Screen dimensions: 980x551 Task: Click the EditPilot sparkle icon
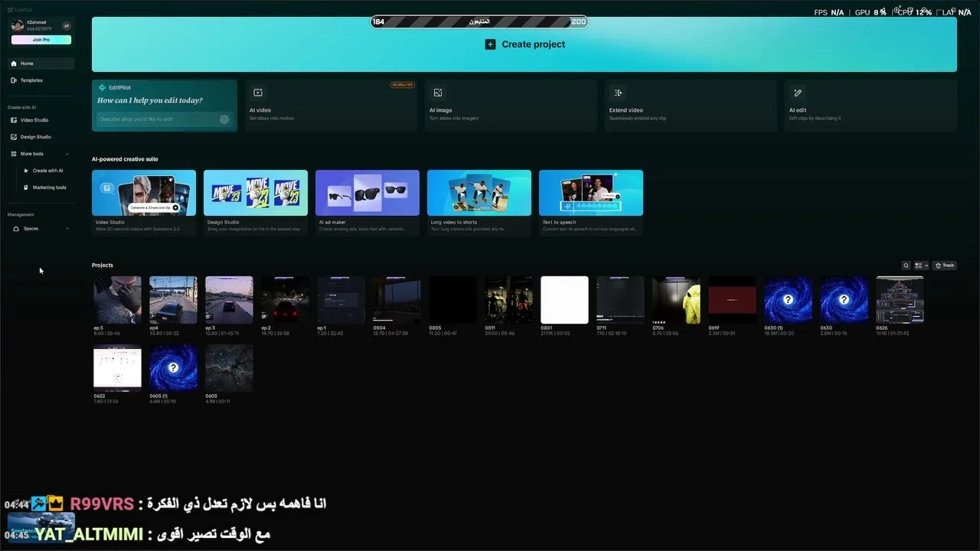102,88
